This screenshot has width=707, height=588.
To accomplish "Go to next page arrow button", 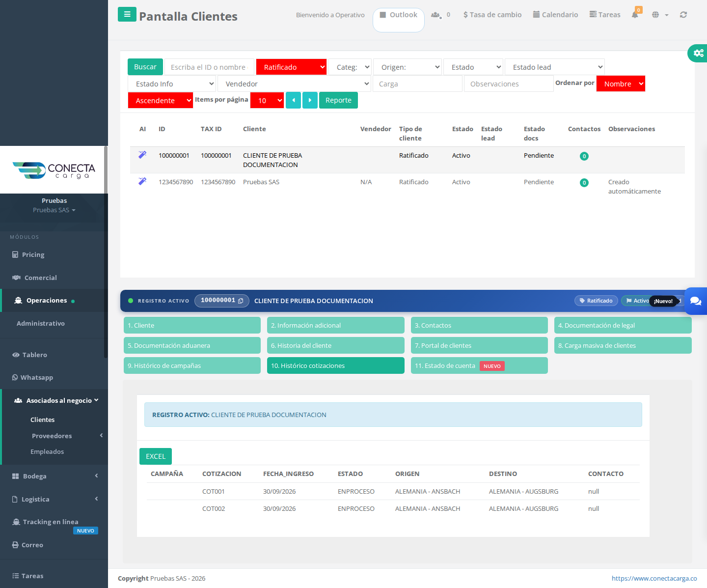I will pyautogui.click(x=310, y=100).
